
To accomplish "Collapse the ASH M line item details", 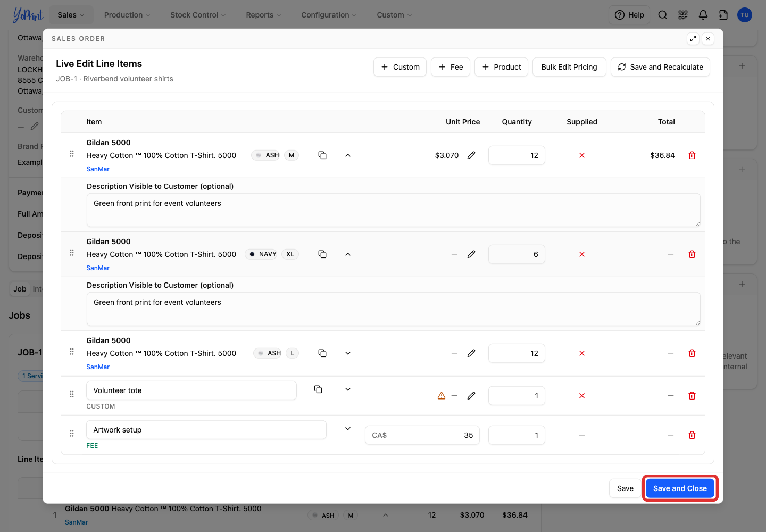I will (x=348, y=155).
